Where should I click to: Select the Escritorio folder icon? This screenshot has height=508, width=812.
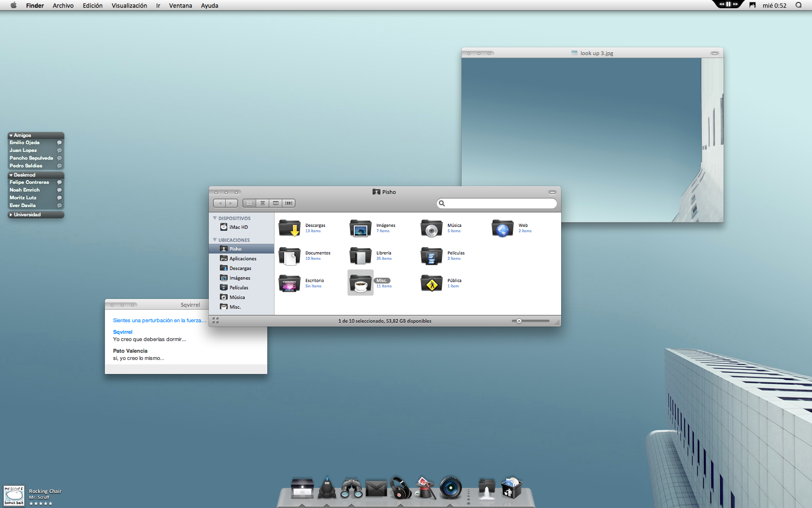[290, 283]
